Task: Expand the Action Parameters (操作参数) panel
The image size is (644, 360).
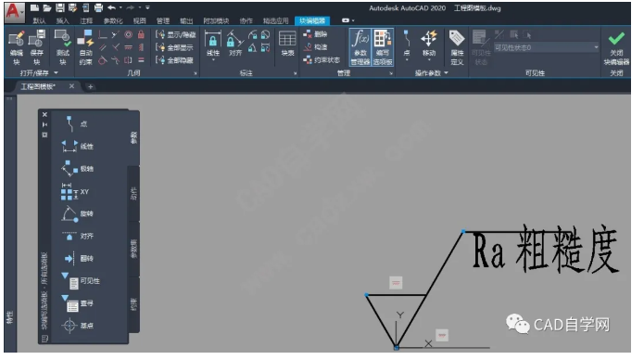Action: pyautogui.click(x=431, y=72)
